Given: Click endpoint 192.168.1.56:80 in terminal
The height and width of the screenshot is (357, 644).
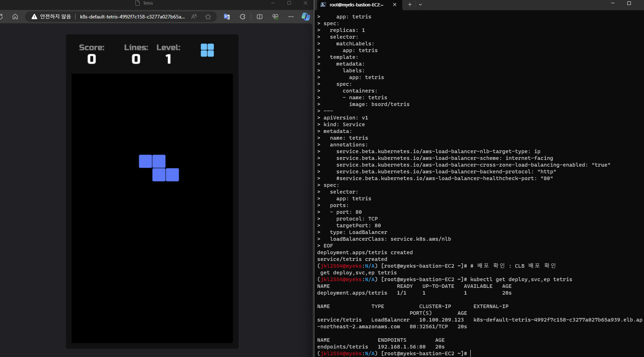Looking at the screenshot, I should click(x=402, y=347).
